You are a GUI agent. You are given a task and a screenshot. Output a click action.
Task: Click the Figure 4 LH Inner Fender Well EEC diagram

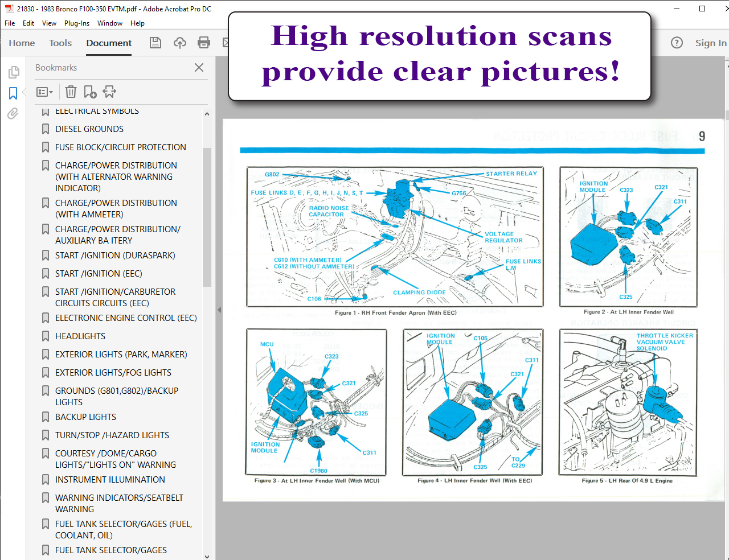tap(473, 402)
